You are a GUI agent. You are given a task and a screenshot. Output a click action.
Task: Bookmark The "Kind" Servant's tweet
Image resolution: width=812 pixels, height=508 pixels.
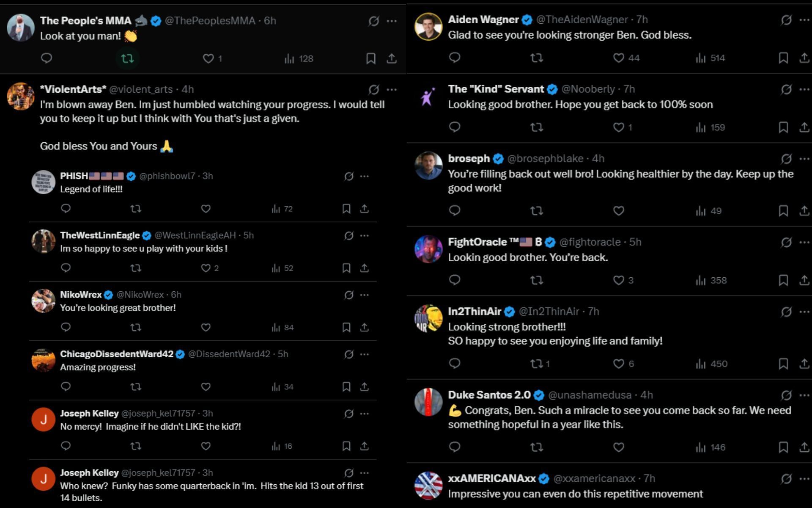pos(783,127)
